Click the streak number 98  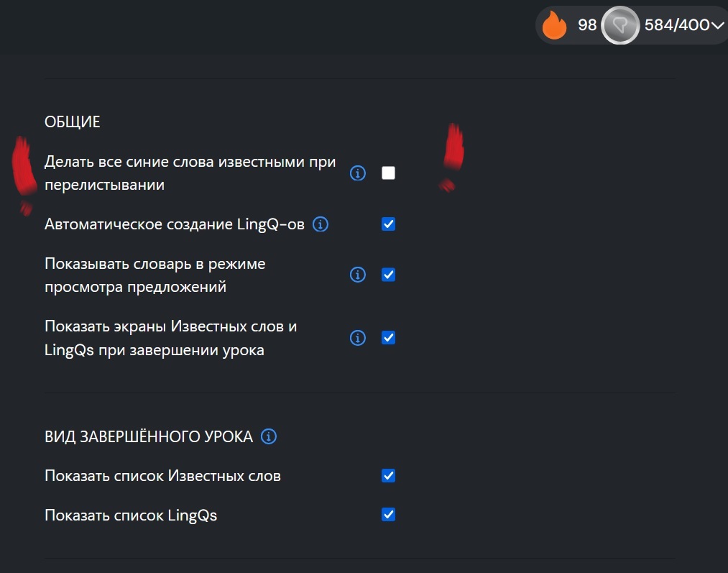pyautogui.click(x=587, y=25)
